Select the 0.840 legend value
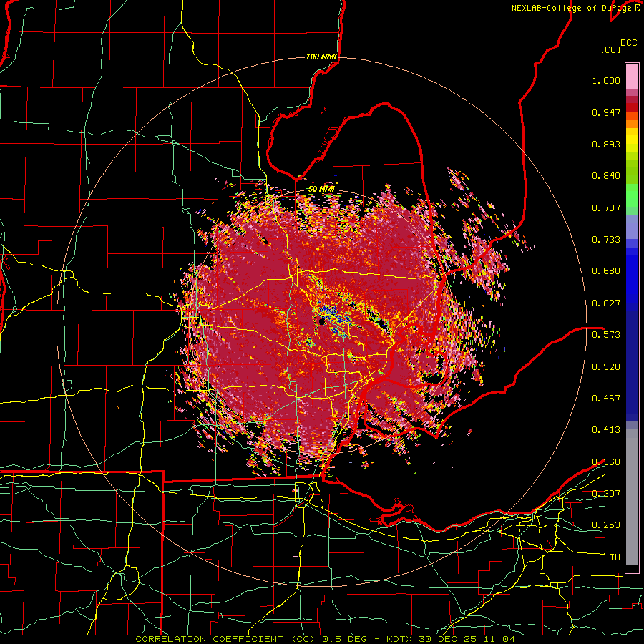Image resolution: width=644 pixels, height=644 pixels. (606, 176)
